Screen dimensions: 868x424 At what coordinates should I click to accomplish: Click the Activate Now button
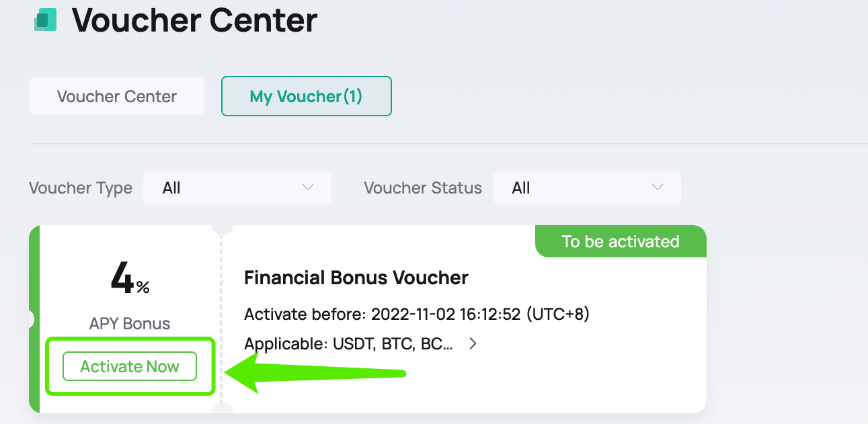[129, 366]
